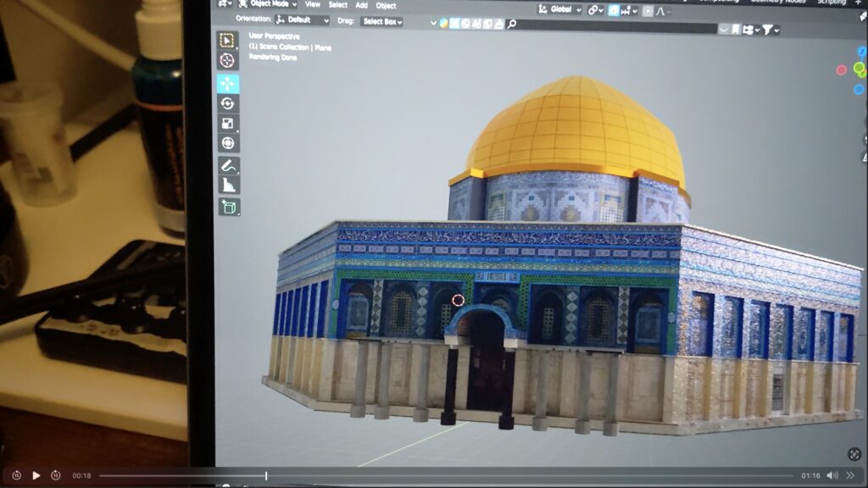
Task: Skip back 15 seconds in the video
Action: [x=17, y=475]
